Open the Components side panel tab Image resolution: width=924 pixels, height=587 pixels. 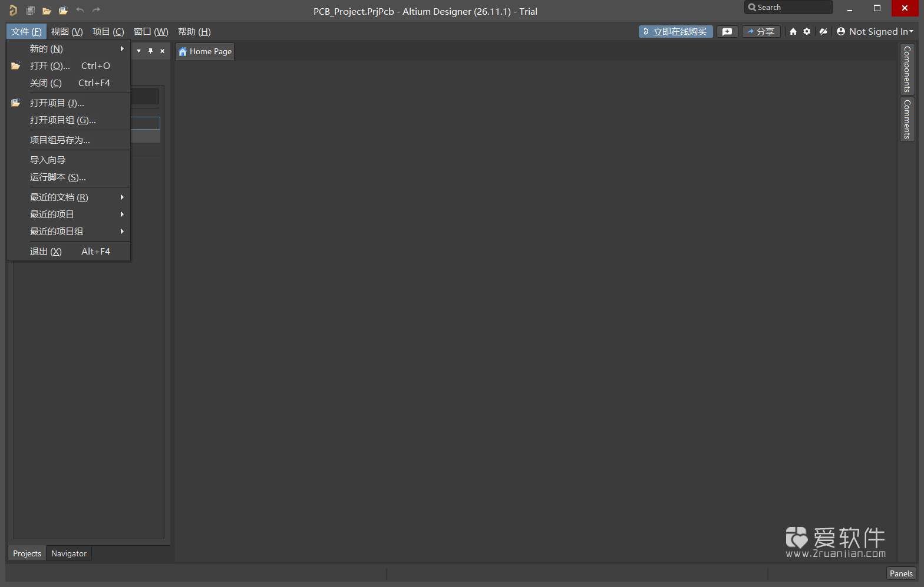907,69
